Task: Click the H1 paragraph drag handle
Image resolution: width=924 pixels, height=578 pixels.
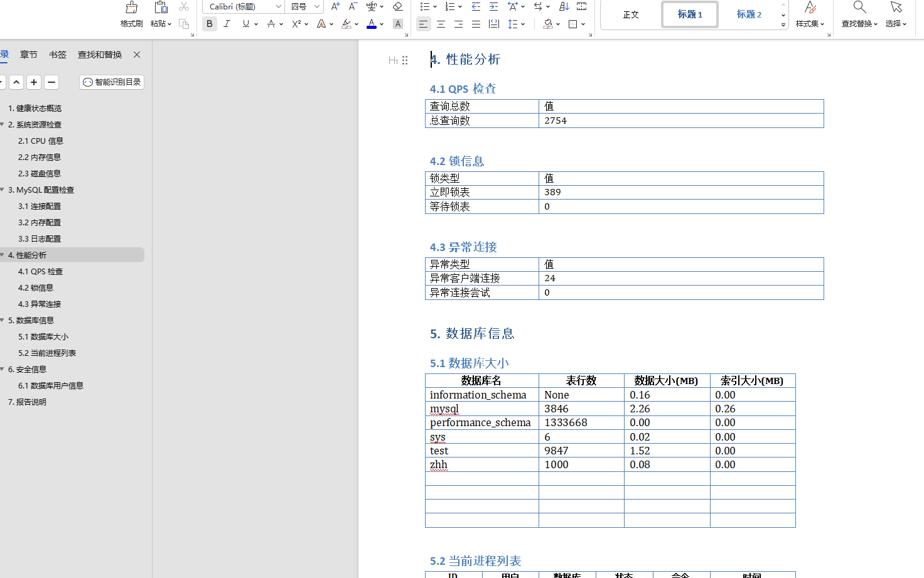Action: 405,60
